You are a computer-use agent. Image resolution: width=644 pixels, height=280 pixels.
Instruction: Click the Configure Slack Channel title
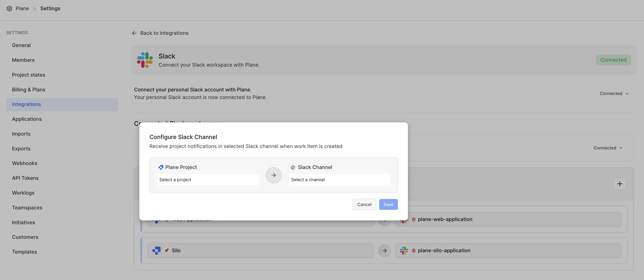tap(183, 137)
